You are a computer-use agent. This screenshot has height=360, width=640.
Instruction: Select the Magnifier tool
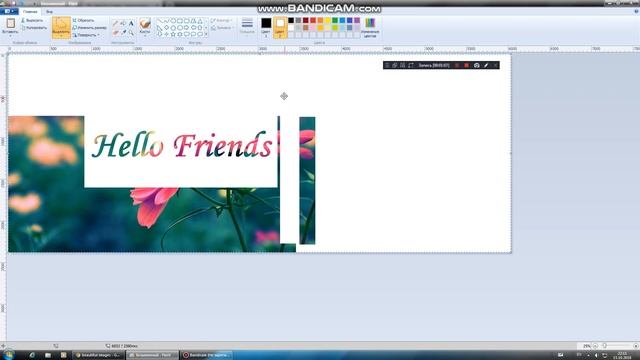tap(131, 32)
